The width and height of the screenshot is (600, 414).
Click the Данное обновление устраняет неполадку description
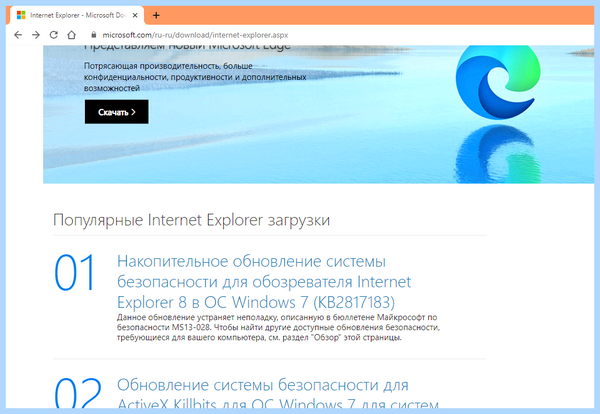point(278,328)
